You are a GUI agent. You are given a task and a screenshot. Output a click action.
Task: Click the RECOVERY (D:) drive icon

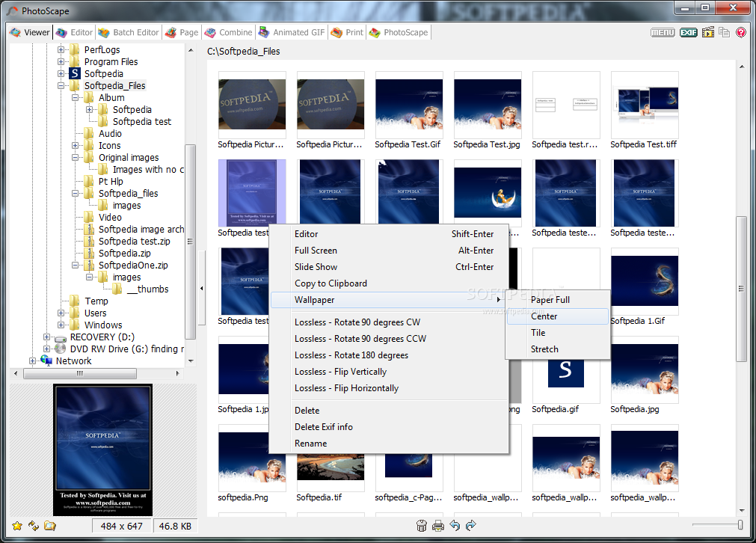pyautogui.click(x=61, y=337)
